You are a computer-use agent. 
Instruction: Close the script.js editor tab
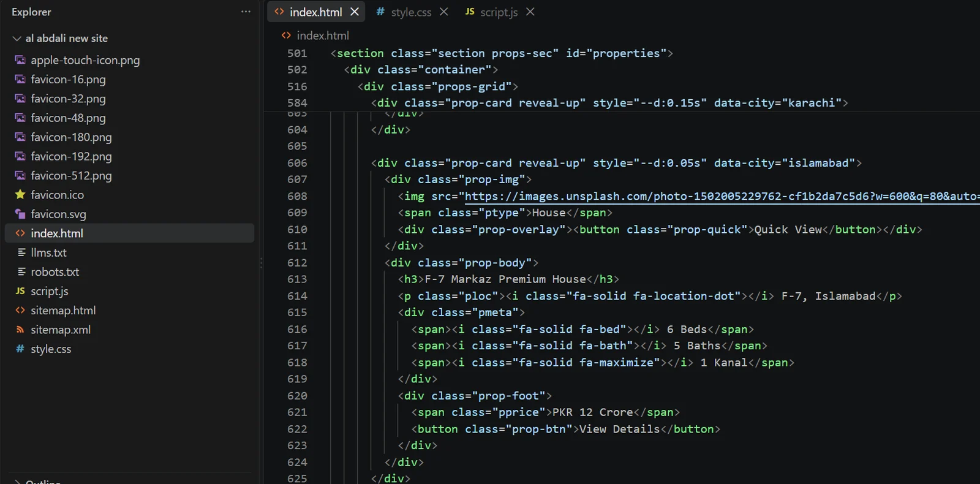click(530, 12)
